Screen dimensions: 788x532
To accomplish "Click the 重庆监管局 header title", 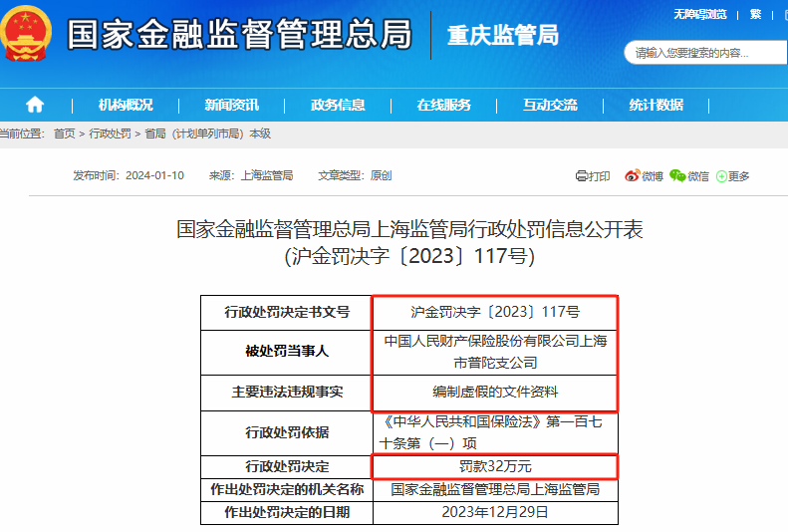I will 500,36.
